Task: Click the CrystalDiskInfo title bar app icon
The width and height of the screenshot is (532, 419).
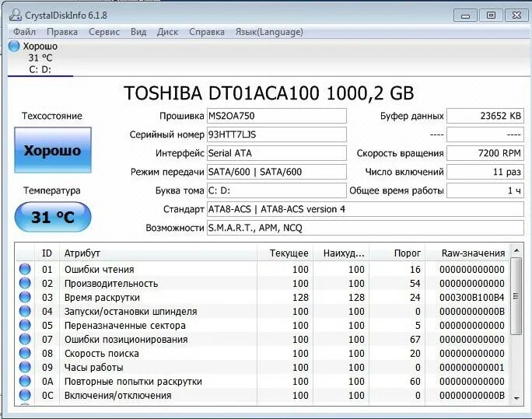Action: 16,16
